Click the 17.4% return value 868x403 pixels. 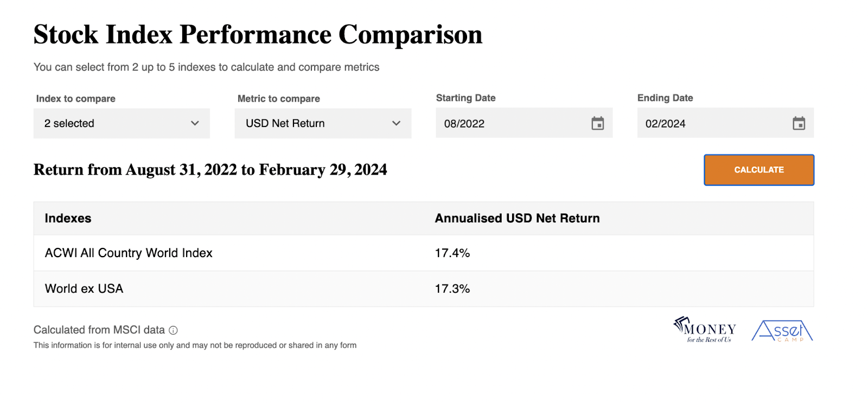pyautogui.click(x=452, y=253)
